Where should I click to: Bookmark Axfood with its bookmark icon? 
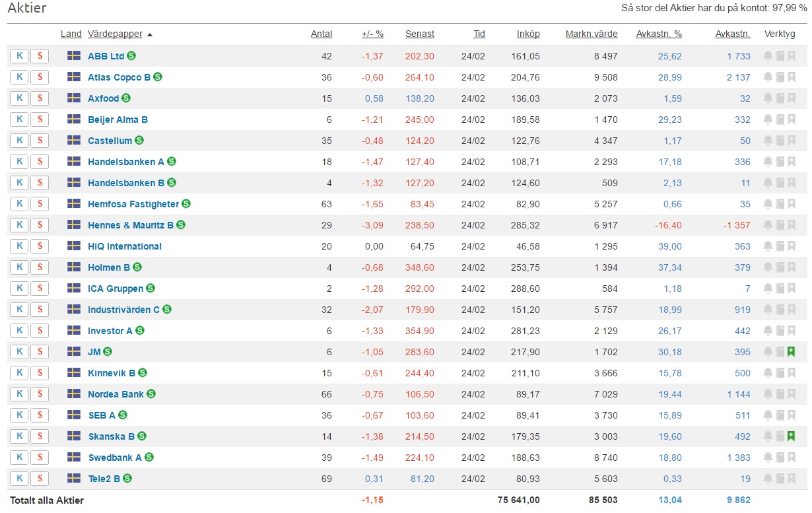(791, 98)
